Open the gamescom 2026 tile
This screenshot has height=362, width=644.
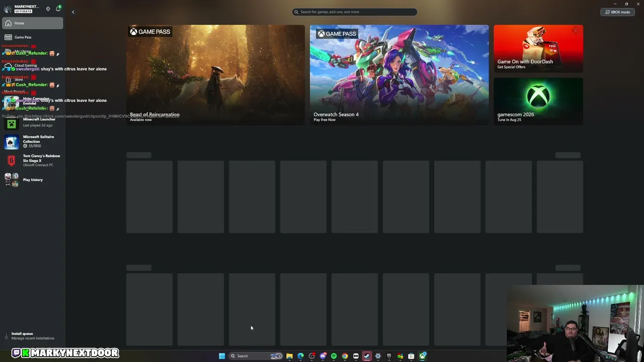pos(538,101)
